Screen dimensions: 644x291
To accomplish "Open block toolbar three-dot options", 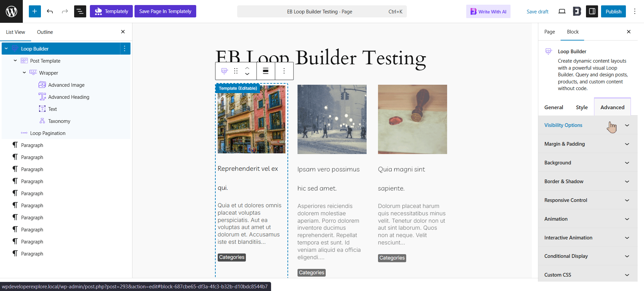I will pos(284,71).
